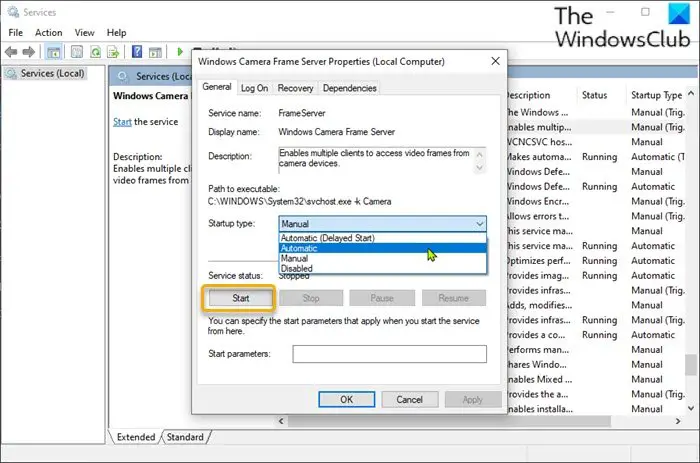Click the executable path text

300,202
